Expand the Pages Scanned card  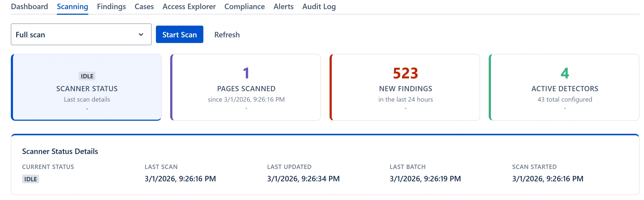click(x=246, y=87)
